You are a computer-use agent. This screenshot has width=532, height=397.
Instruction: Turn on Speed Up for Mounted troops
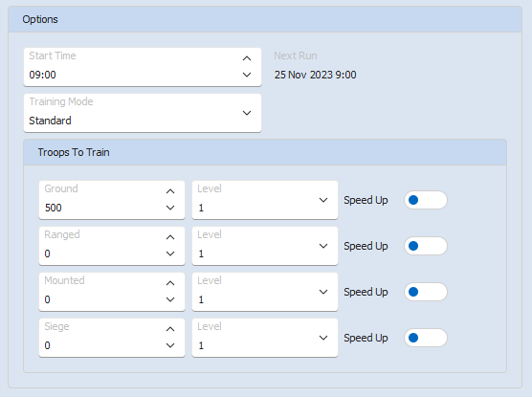tap(426, 292)
